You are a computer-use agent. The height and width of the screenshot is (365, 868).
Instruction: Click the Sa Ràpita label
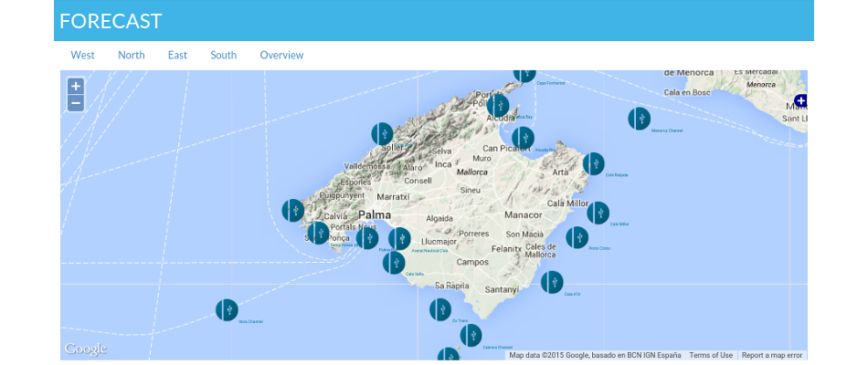(x=452, y=286)
